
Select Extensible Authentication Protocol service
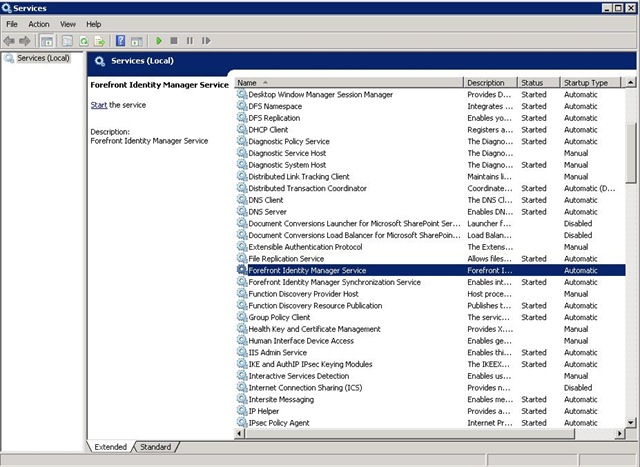(430, 247)
